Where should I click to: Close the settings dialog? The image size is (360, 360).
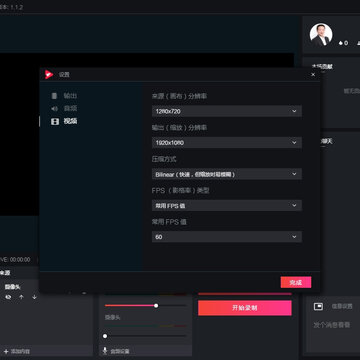coord(313,75)
